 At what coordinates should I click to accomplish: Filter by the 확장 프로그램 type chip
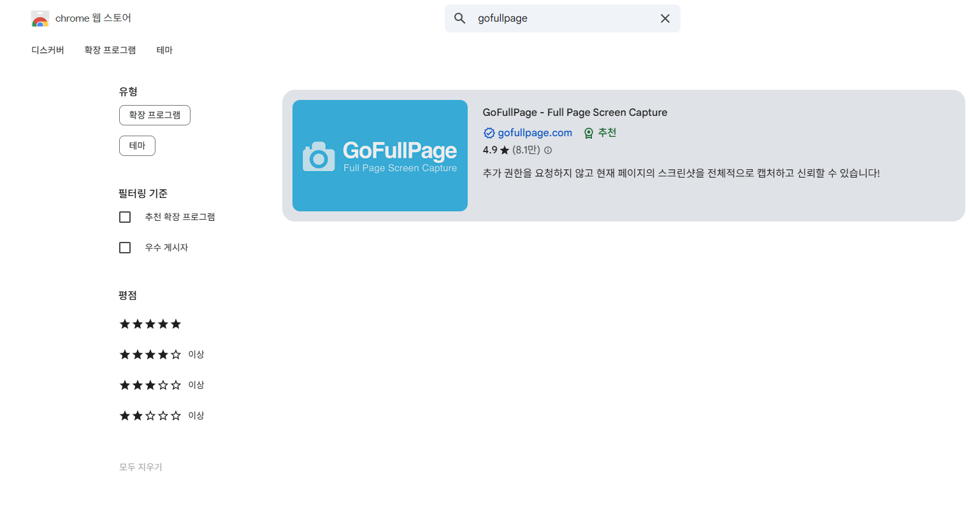click(x=155, y=115)
